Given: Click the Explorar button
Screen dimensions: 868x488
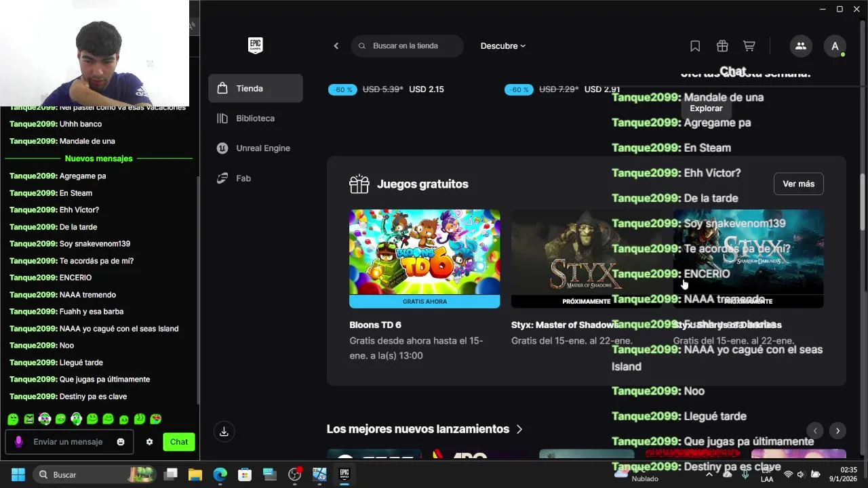Looking at the screenshot, I should point(706,108).
